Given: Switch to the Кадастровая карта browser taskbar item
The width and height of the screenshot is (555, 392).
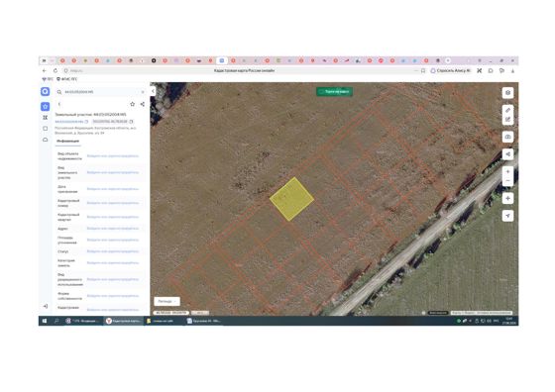Looking at the screenshot, I should point(124,321).
